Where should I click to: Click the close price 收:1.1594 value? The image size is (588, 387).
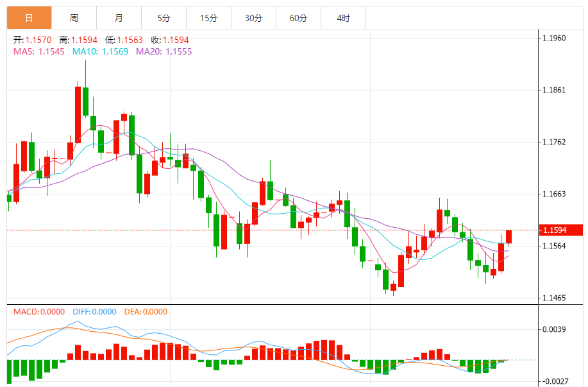click(x=170, y=40)
